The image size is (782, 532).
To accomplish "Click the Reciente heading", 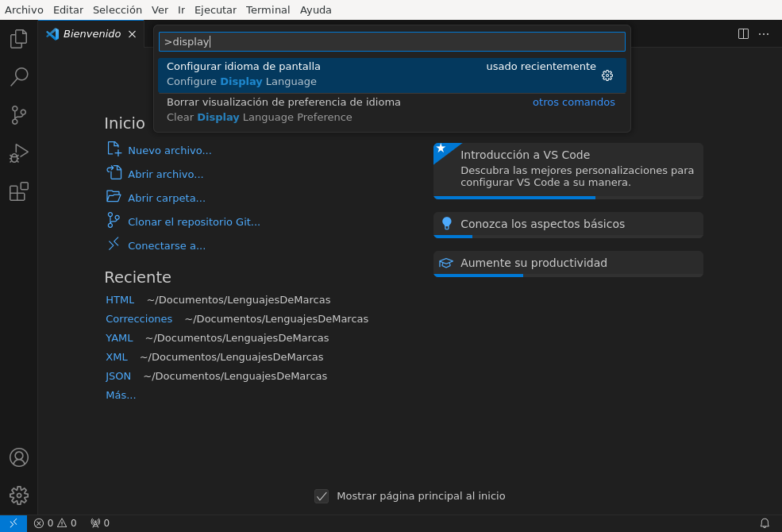I will coord(137,277).
